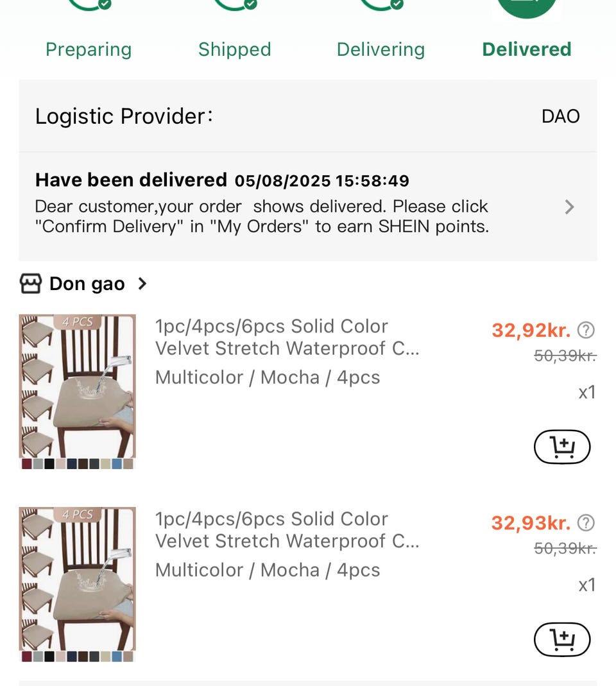Select the Delivering step label
Image resolution: width=616 pixels, height=686 pixels.
381,49
